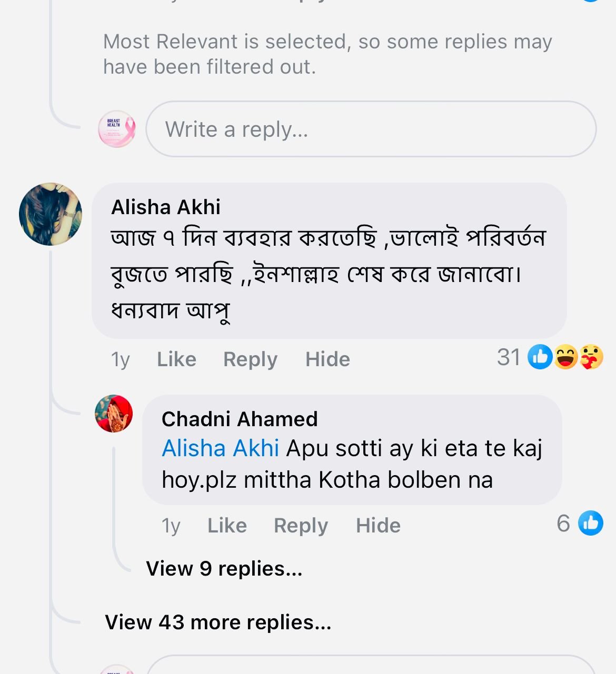The height and width of the screenshot is (674, 616).
Task: Hide Chadni Ahamed's reply
Action: click(x=378, y=526)
